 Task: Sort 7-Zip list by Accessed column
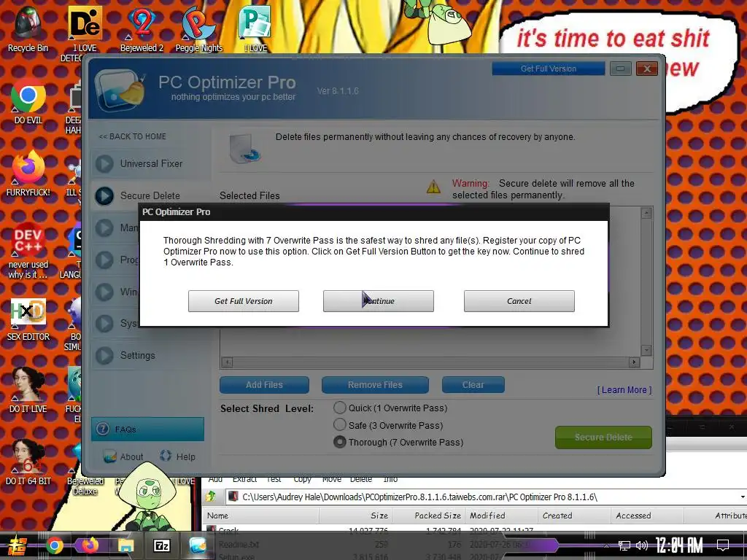tap(647, 516)
